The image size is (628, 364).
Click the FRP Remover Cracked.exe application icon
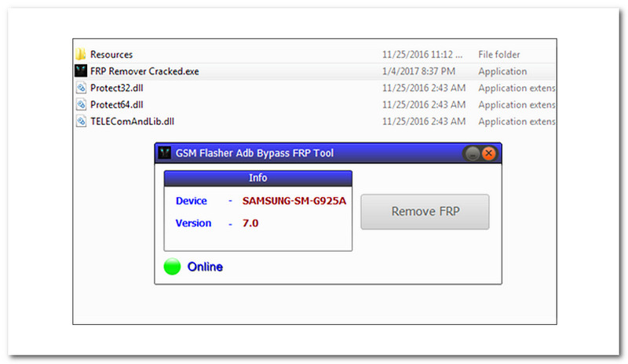click(81, 71)
